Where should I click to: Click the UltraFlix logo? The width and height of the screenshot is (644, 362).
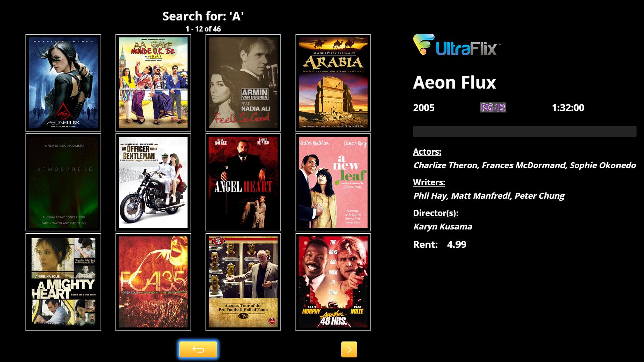(457, 45)
